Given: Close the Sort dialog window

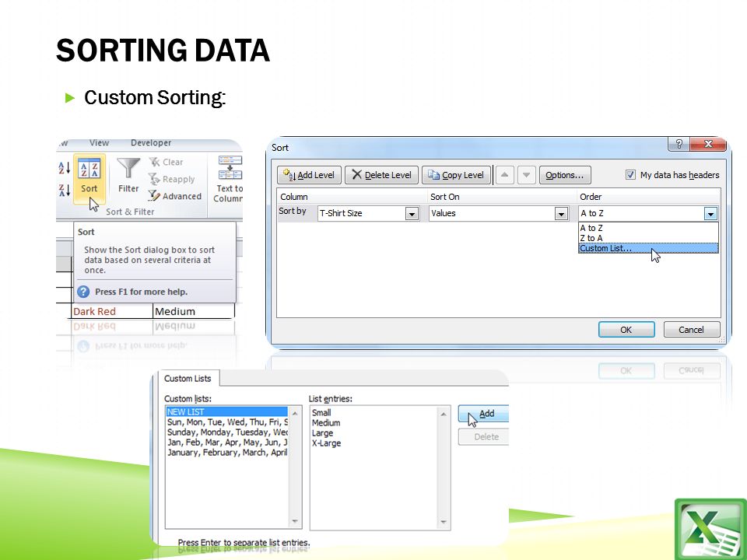Looking at the screenshot, I should click(x=708, y=144).
